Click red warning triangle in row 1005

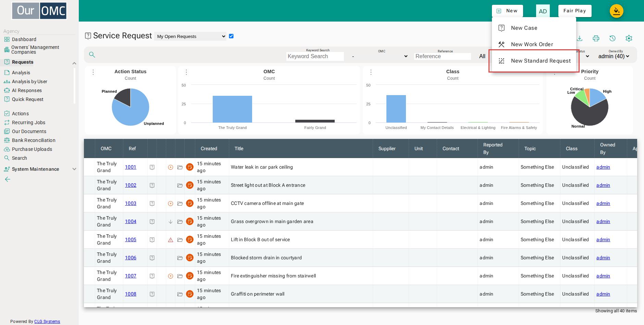(171, 240)
